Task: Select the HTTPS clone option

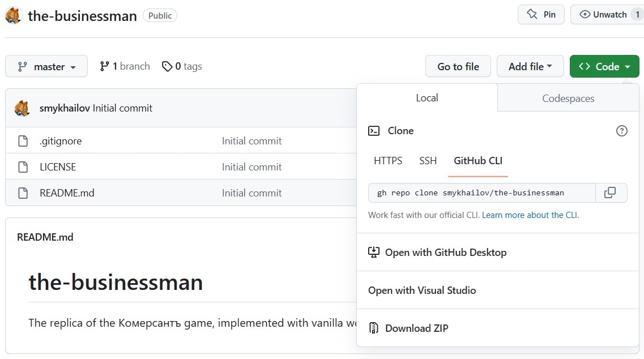Action: [x=388, y=161]
